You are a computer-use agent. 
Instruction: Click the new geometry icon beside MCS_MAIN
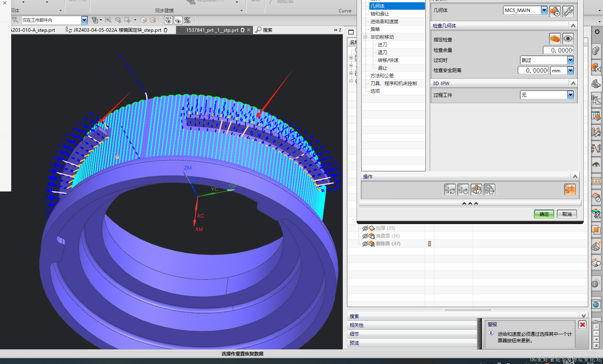pyautogui.click(x=555, y=11)
